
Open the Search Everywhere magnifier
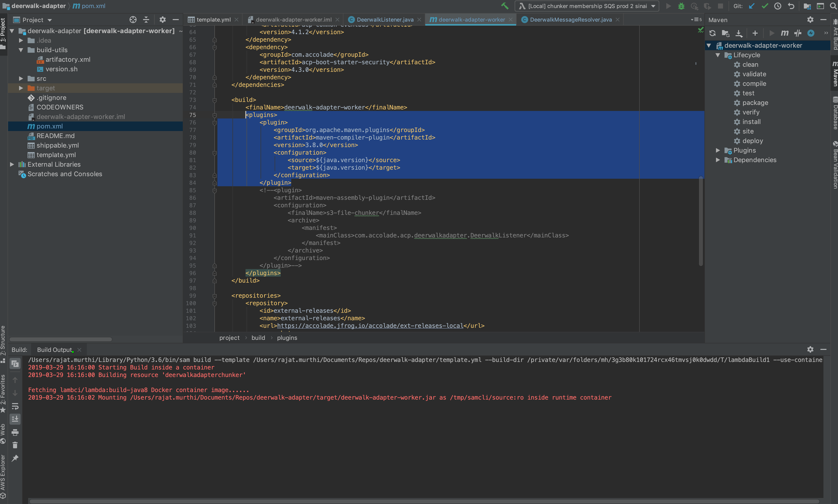833,6
